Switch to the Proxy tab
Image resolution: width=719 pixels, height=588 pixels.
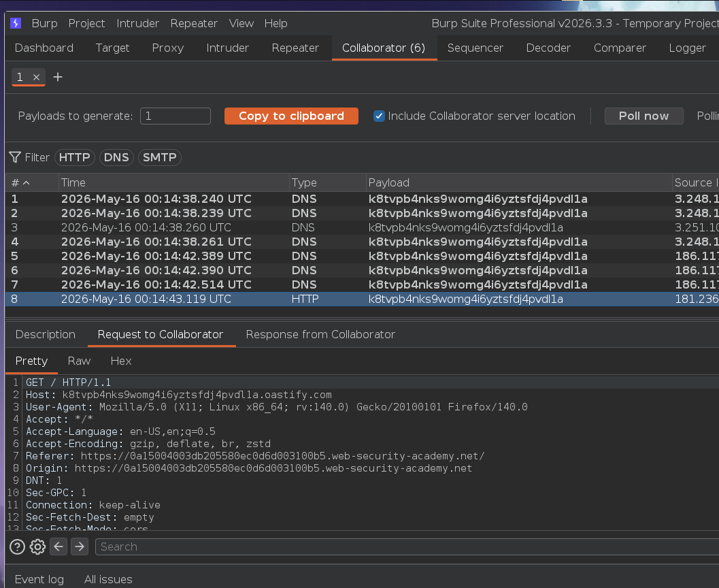pos(168,48)
